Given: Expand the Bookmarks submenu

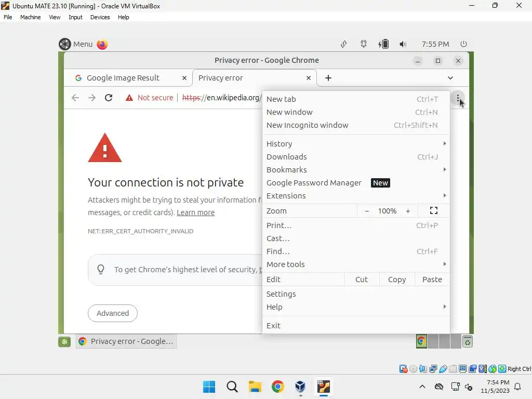Looking at the screenshot, I should click(x=356, y=170).
